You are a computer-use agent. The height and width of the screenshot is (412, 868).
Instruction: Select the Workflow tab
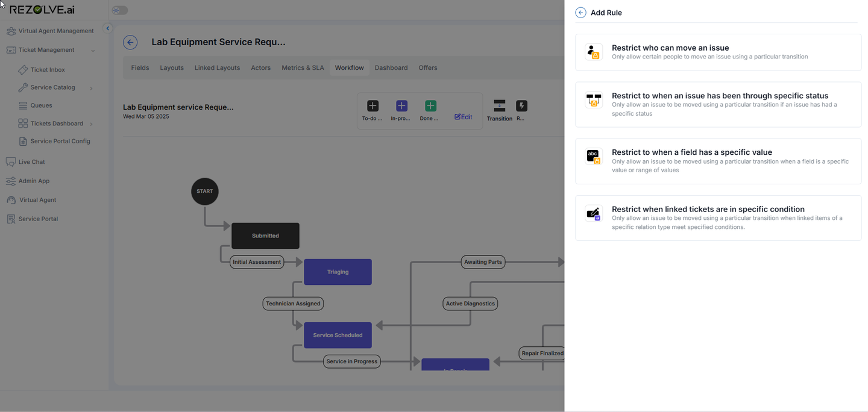click(350, 68)
